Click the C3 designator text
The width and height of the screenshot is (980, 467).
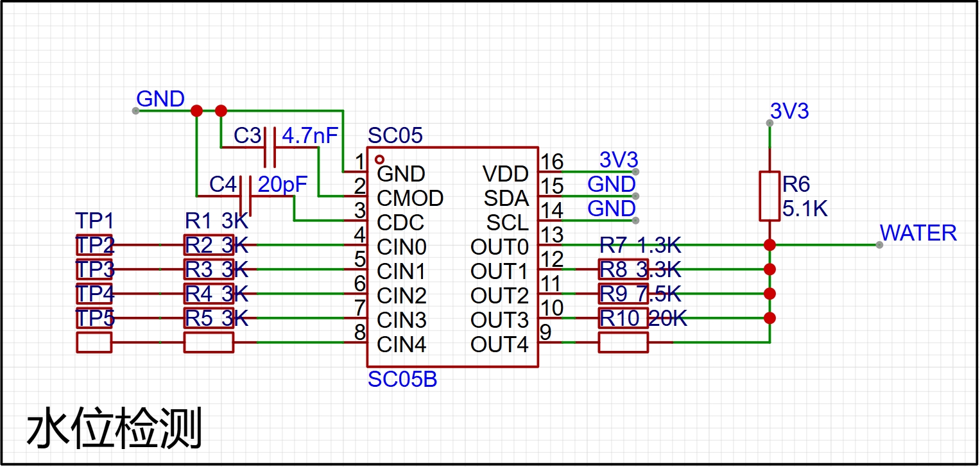[x=248, y=136]
